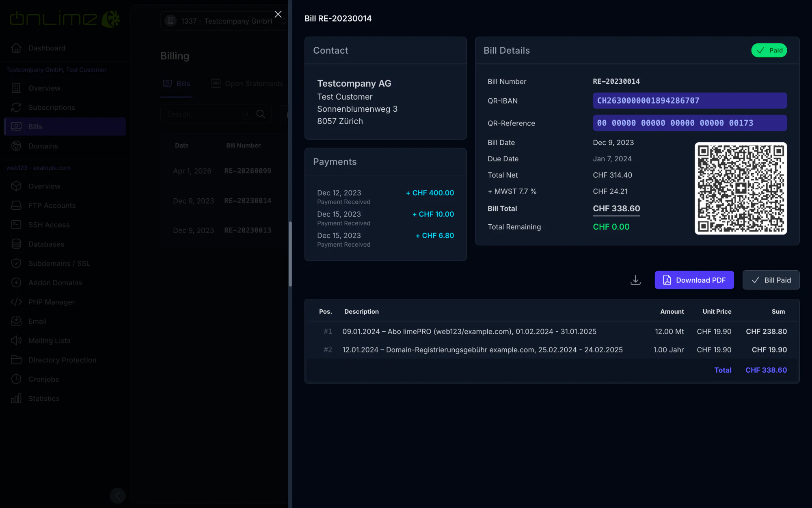Click the download arrow icon

[x=635, y=280]
